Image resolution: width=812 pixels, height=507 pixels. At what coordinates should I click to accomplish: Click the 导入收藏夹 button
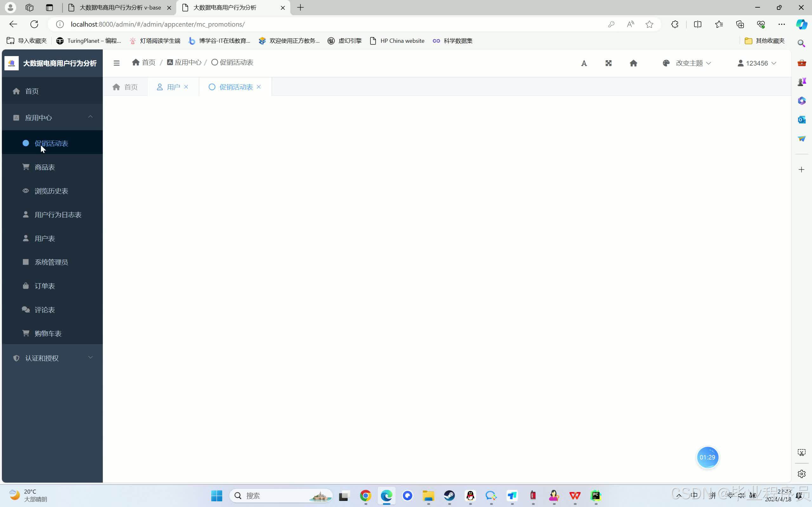tap(26, 41)
